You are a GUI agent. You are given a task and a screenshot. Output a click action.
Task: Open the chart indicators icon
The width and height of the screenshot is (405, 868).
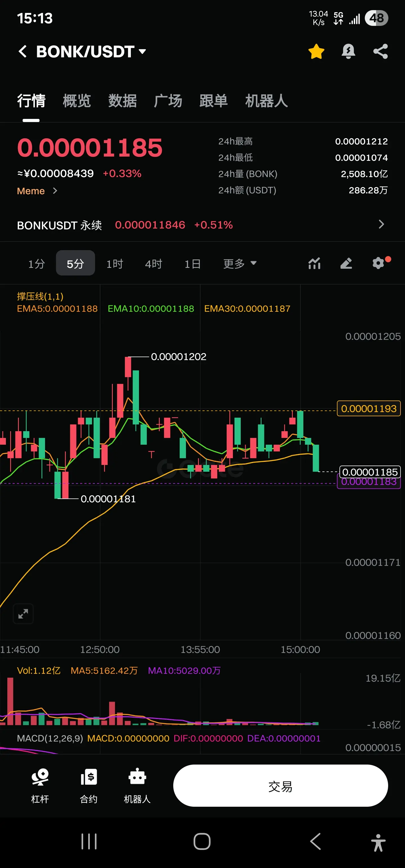pos(314,263)
